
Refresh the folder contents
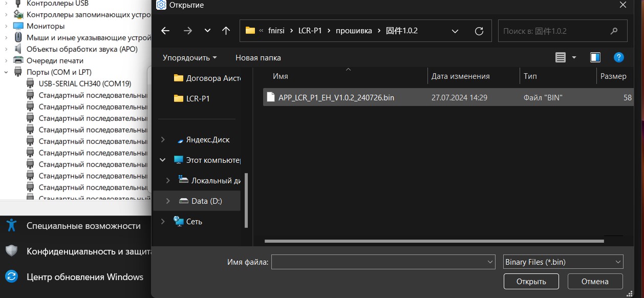[x=479, y=31]
